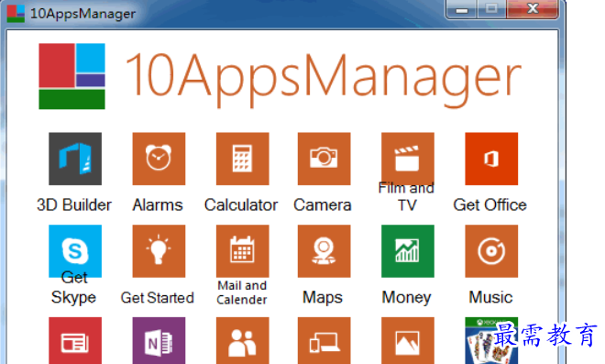Select the purple OneNote tile
The height and width of the screenshot is (364, 605).
(x=159, y=340)
